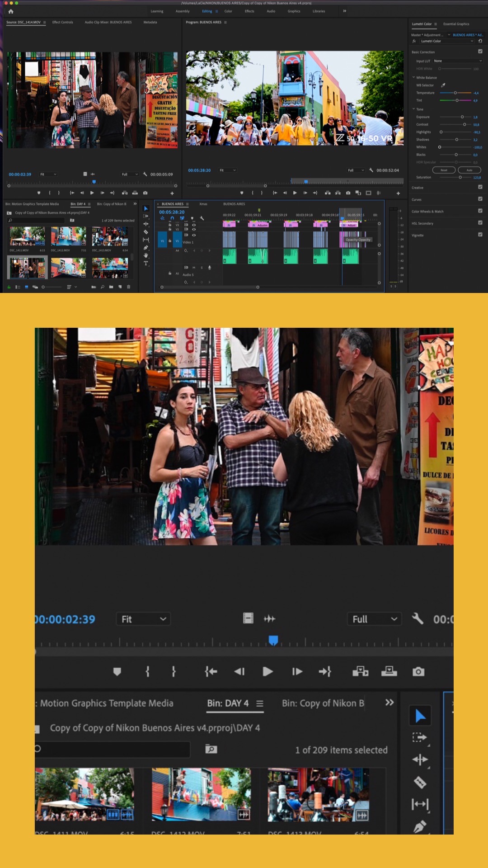
Task: Open the Input LUT dropdown
Action: point(457,61)
